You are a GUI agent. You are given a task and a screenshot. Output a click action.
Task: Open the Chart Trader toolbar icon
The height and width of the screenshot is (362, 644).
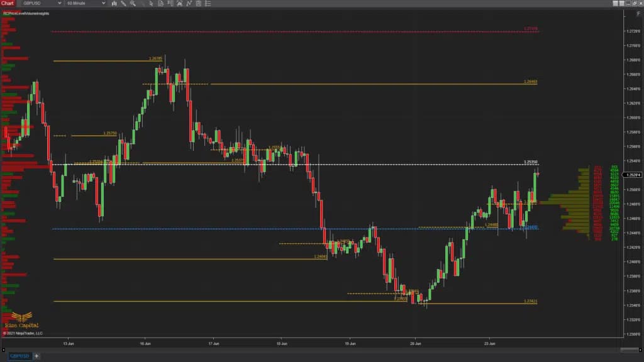[170, 3]
